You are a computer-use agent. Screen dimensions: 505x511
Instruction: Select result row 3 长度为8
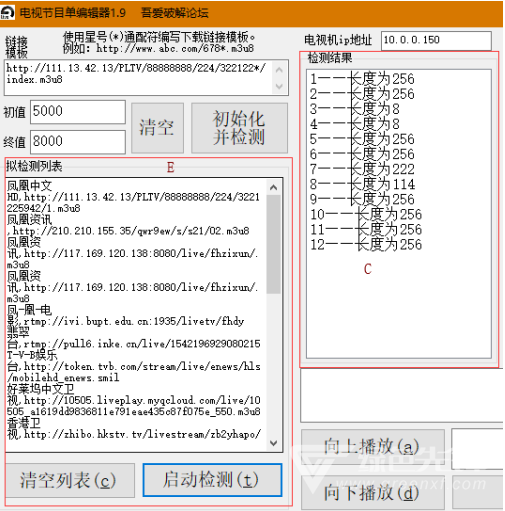point(355,109)
